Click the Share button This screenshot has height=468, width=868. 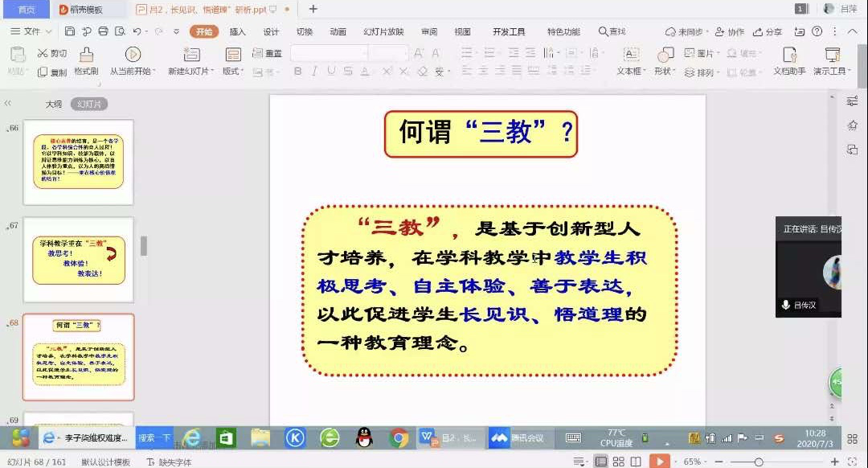pos(768,31)
